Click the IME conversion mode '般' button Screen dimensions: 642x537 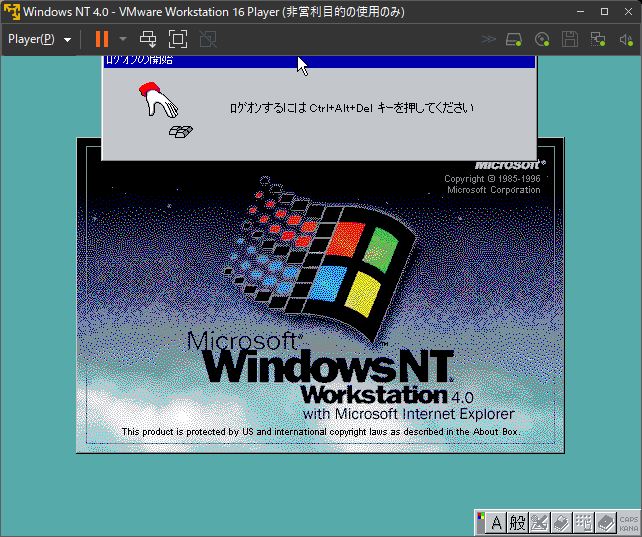click(518, 523)
